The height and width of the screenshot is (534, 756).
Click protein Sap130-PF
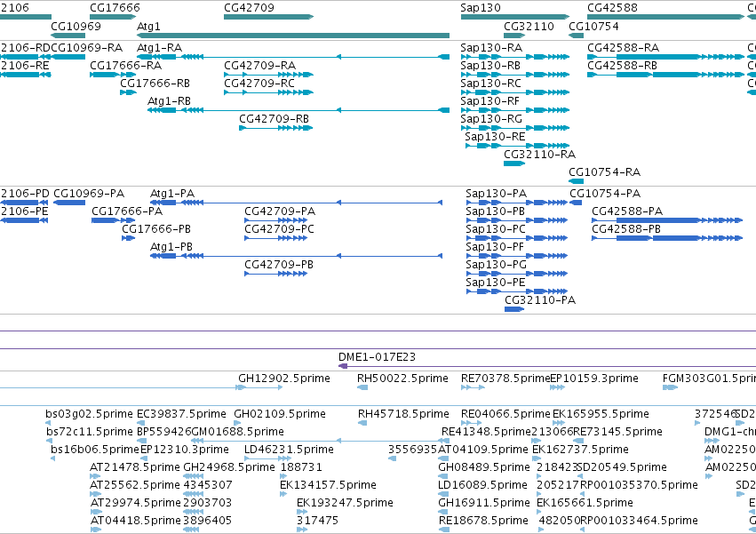point(517,256)
